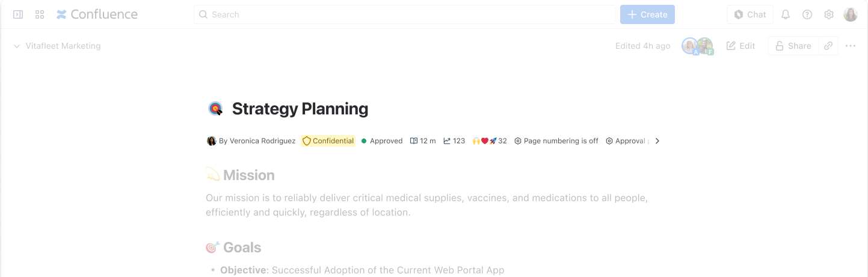This screenshot has height=277, width=868.
Task: Open the notifications bell
Action: click(786, 14)
